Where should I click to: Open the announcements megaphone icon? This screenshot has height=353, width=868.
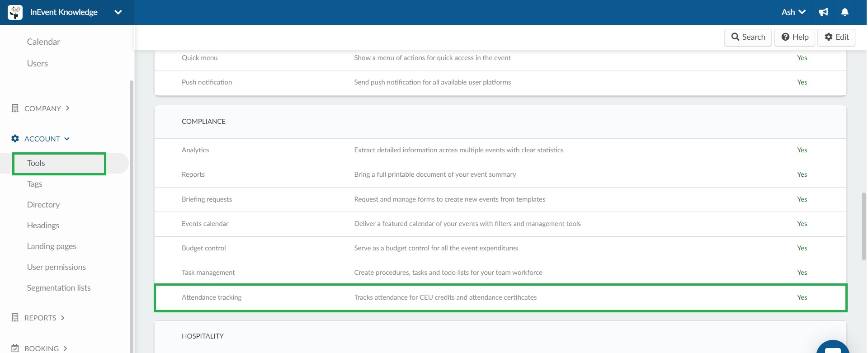tap(824, 12)
